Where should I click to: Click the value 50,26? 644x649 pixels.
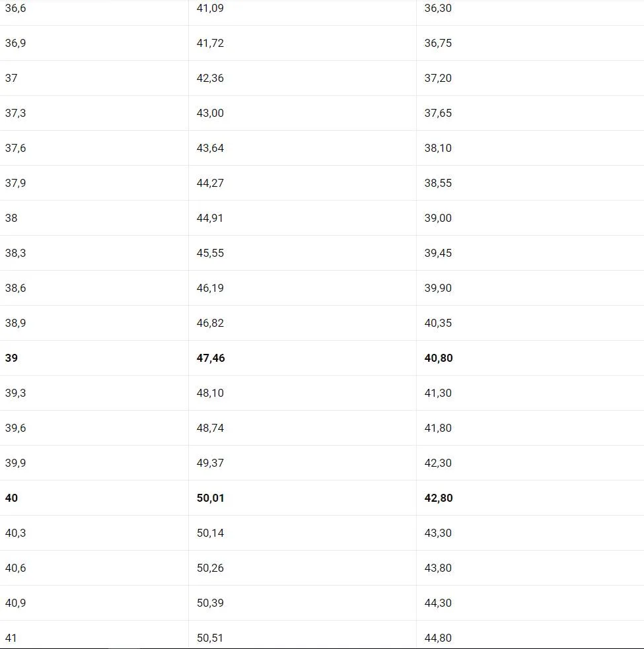click(210, 568)
